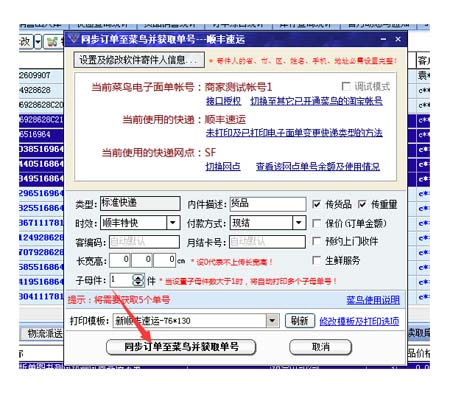Viewport: 450px width, 393px height.
Task: Enable the 调试模式 checkbox
Action: coord(346,87)
